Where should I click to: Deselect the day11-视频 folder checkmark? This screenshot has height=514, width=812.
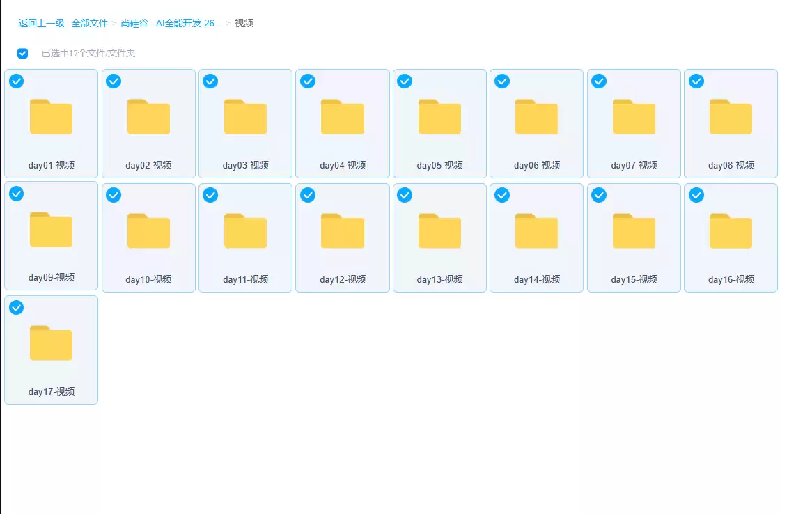coord(210,195)
